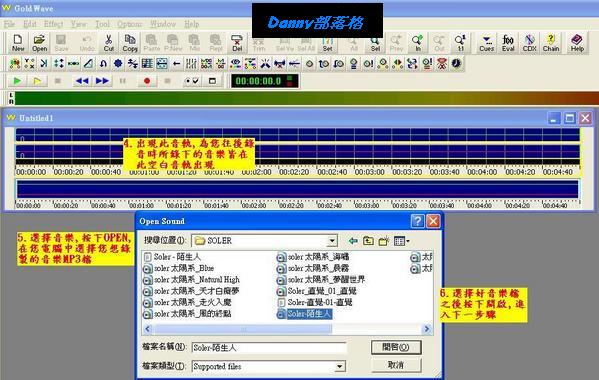Viewport: 599px width, 380px height.
Task: Click the 1:1 zoom icon
Action: pos(460,43)
